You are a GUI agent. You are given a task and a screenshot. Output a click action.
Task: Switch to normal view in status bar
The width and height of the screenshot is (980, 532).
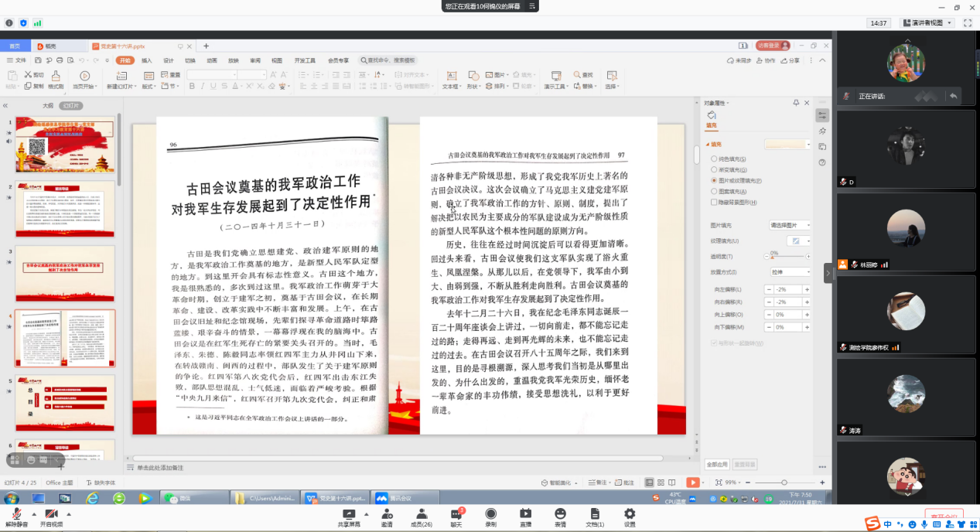[x=650, y=483]
